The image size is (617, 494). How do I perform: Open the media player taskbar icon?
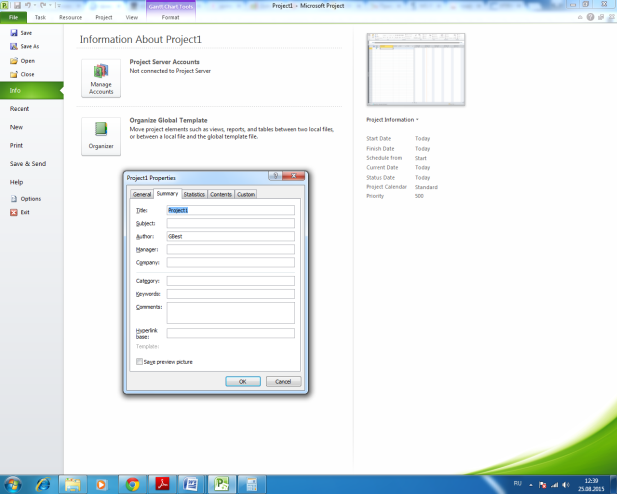click(x=102, y=485)
